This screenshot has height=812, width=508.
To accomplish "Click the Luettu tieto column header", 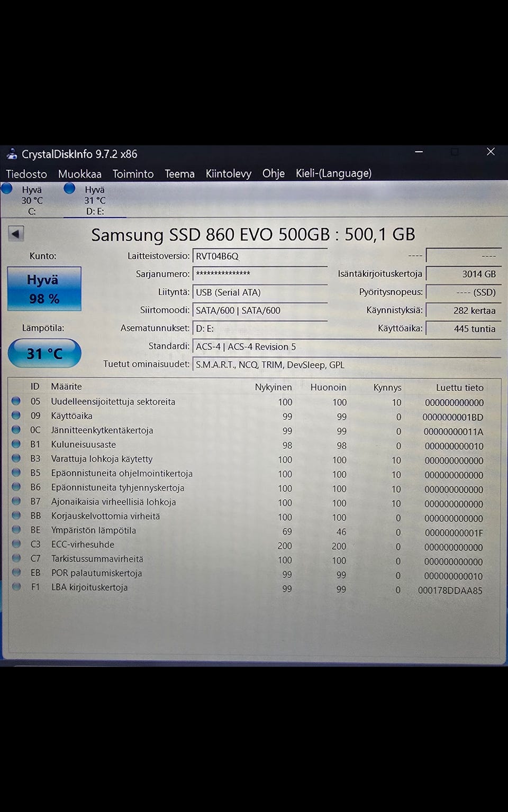I will point(459,387).
